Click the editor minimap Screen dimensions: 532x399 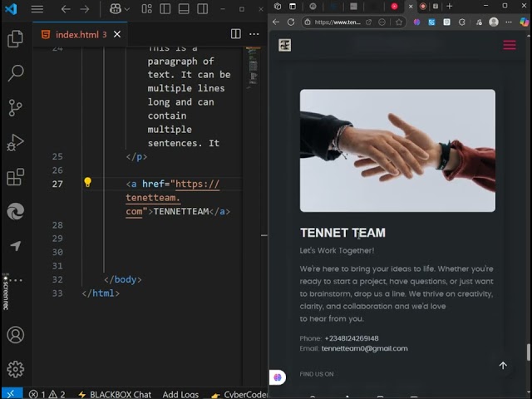click(x=253, y=68)
